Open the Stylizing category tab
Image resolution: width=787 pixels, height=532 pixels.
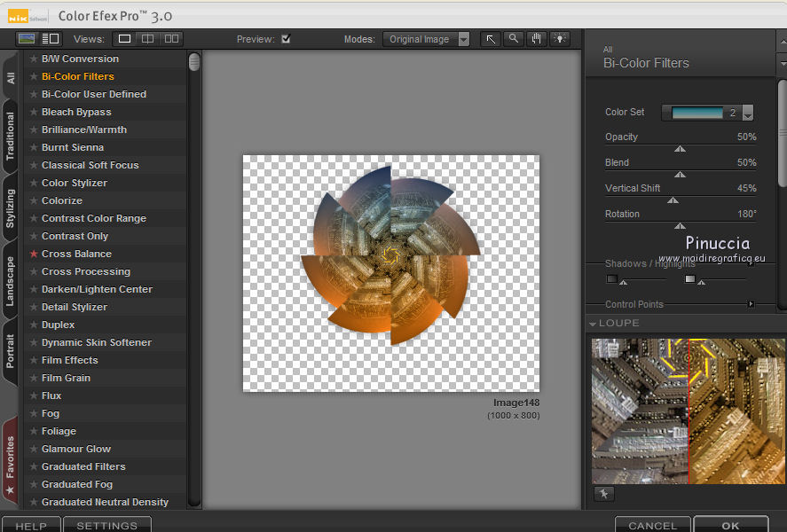tap(11, 208)
